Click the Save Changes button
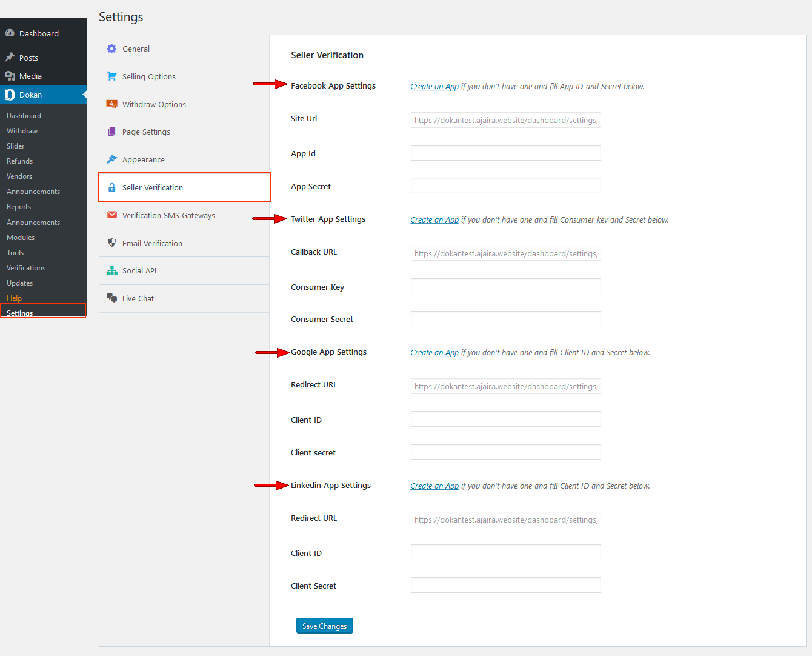 point(324,626)
